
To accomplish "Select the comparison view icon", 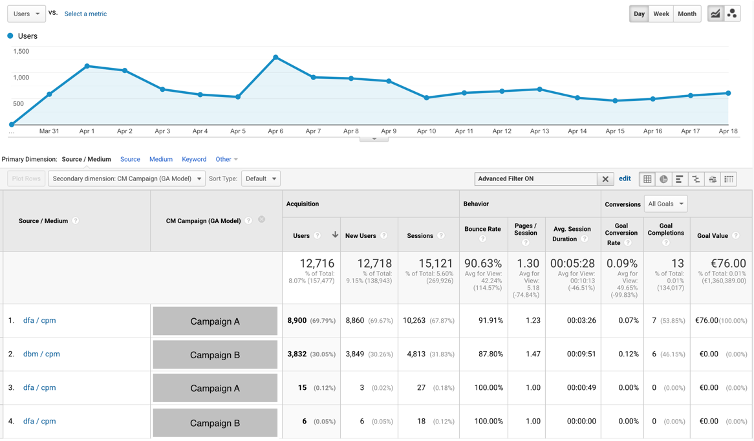I will pos(696,179).
